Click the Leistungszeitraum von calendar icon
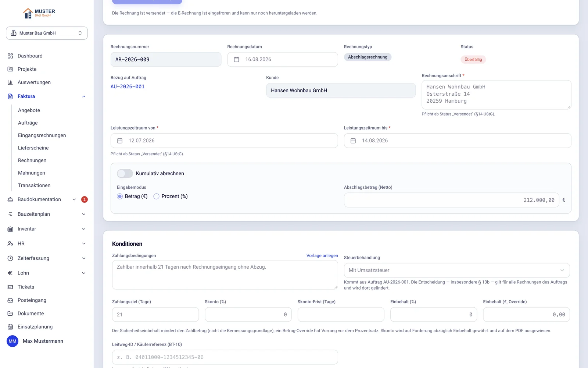The height and width of the screenshot is (368, 588). coord(120,141)
